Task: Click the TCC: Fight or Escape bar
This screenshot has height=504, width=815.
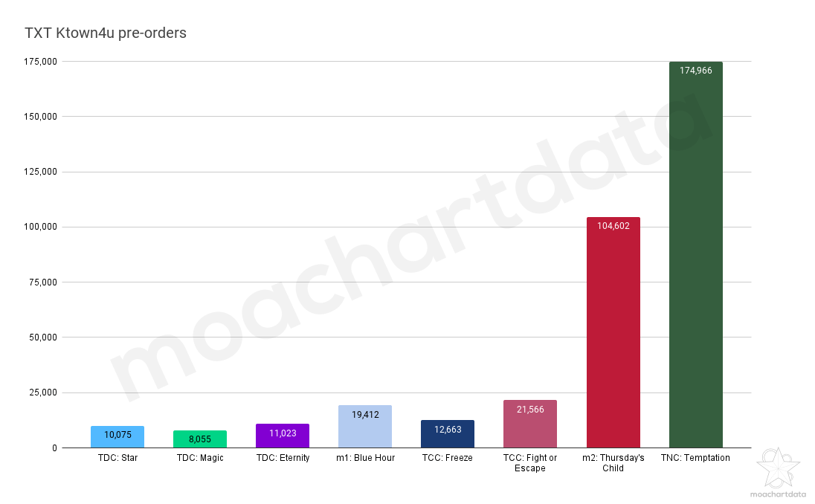Action: (530, 424)
